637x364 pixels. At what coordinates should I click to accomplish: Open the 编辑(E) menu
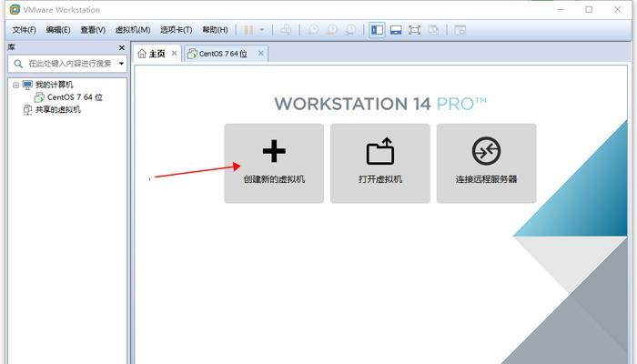coord(58,30)
